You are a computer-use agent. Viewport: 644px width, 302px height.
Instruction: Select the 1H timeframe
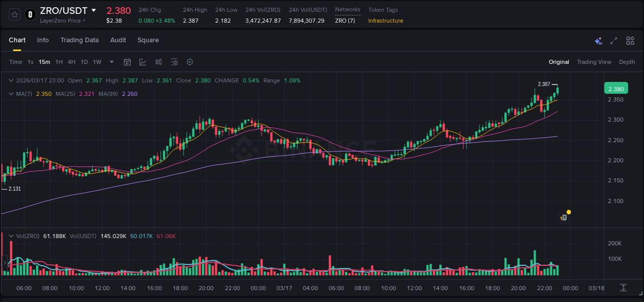(59, 62)
